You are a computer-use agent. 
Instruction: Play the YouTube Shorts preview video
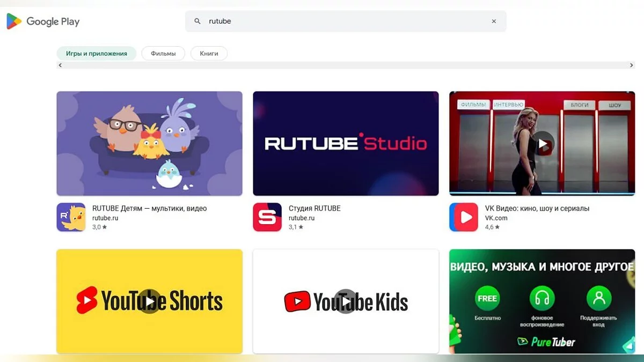pyautogui.click(x=149, y=301)
